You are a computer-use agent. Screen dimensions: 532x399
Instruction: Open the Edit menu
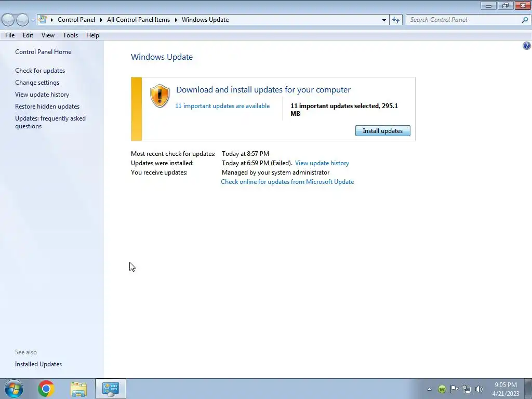pyautogui.click(x=28, y=35)
